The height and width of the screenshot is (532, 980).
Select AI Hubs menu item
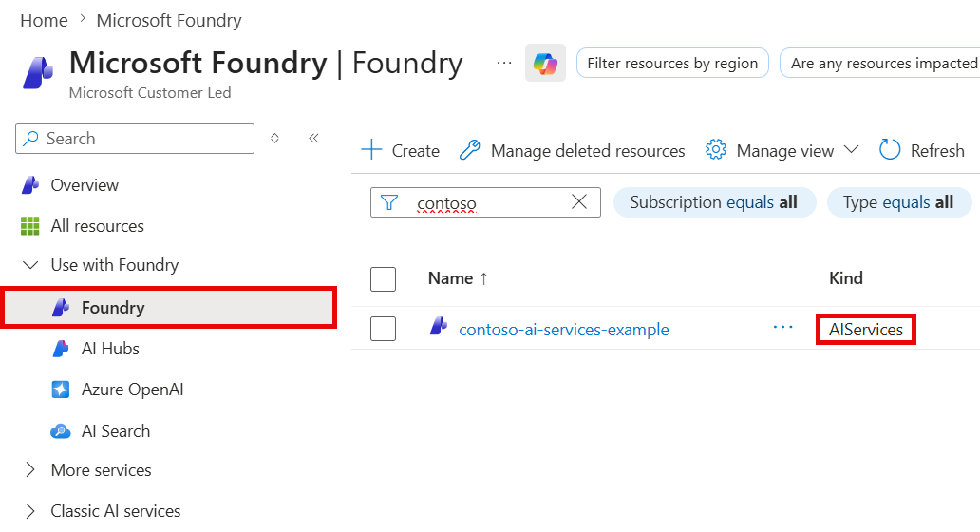110,349
